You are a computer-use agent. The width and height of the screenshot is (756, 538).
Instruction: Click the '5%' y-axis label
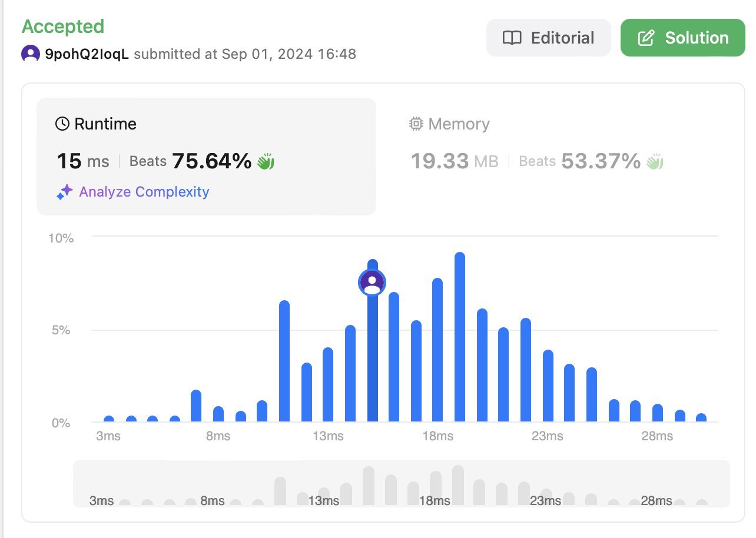(x=61, y=330)
